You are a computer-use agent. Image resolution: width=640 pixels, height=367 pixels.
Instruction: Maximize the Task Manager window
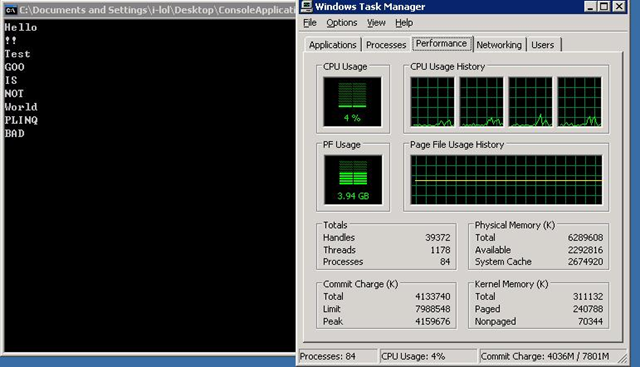pos(604,7)
